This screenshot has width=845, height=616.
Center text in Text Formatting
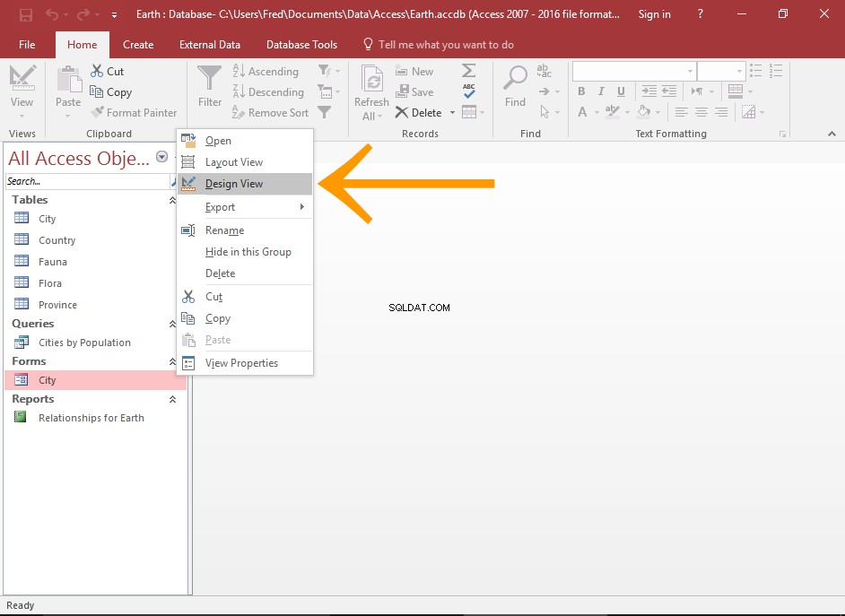point(701,112)
